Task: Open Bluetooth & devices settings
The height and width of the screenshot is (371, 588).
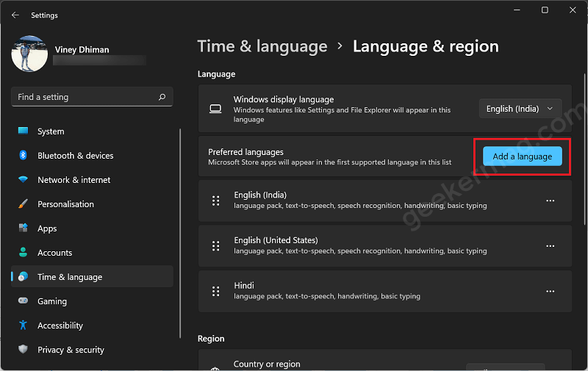Action: click(92, 156)
